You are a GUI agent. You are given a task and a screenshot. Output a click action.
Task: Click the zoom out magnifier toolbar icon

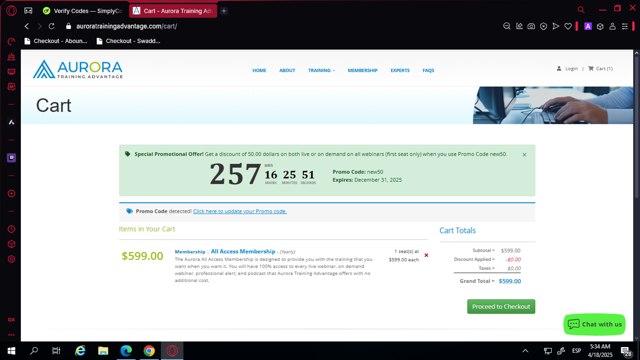click(507, 26)
